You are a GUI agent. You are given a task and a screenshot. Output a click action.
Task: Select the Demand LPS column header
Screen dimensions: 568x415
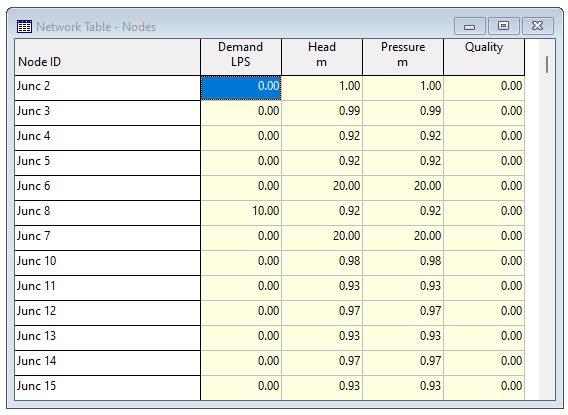coord(241,57)
